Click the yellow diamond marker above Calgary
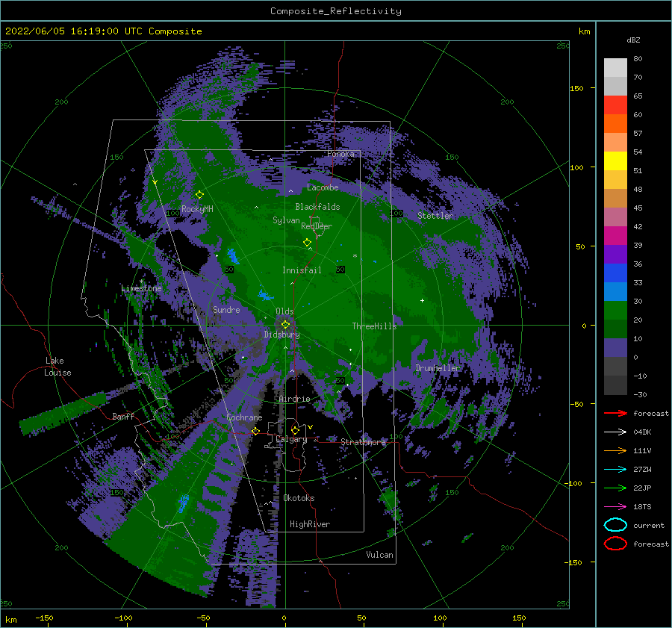The height and width of the screenshot is (628, 672). point(295,430)
